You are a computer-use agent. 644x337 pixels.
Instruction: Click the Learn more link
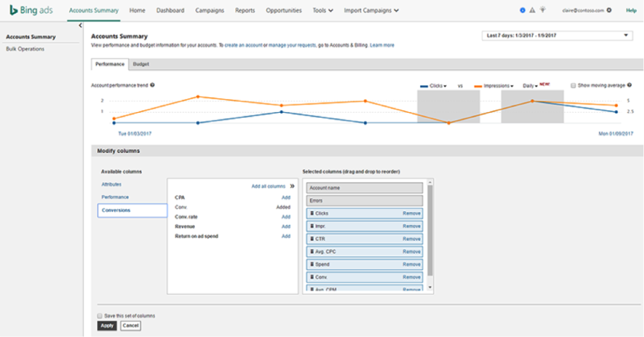[x=382, y=45]
